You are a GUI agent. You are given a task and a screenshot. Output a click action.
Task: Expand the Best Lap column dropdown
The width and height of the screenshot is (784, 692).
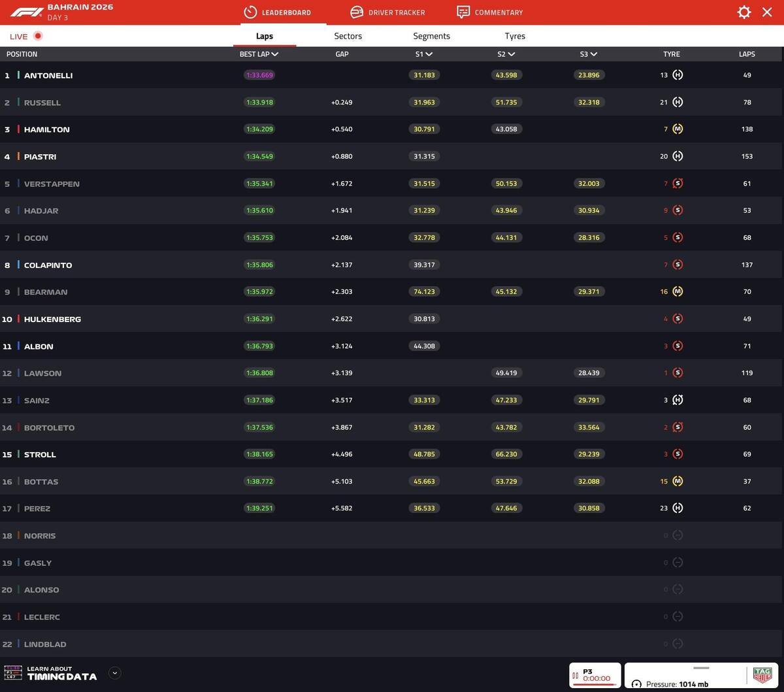(x=275, y=54)
